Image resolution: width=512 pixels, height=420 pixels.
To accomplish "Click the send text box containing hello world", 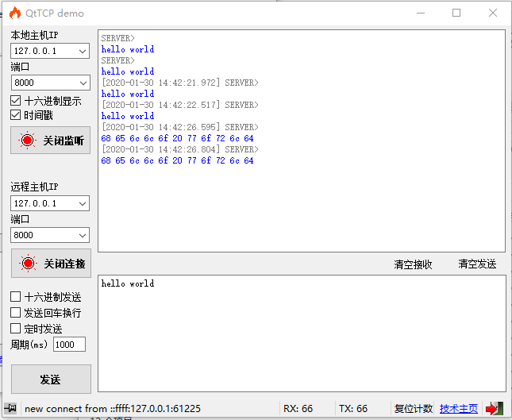I will (x=302, y=333).
